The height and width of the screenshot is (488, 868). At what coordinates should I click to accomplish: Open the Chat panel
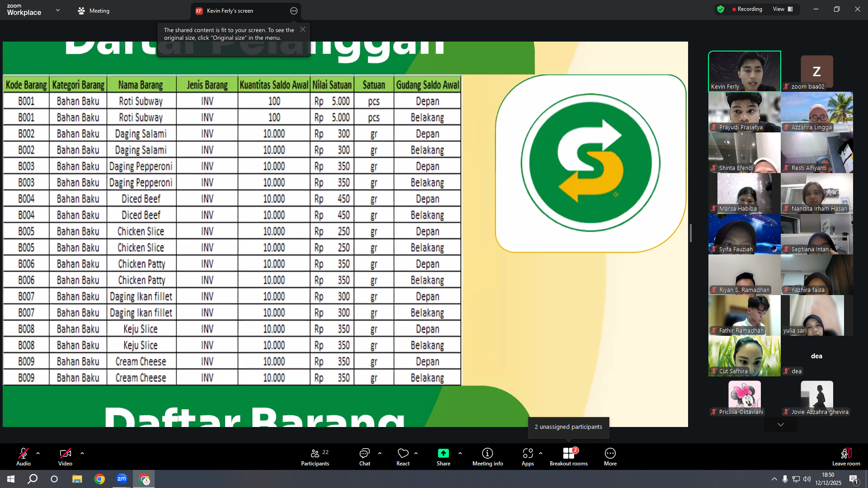tap(364, 456)
